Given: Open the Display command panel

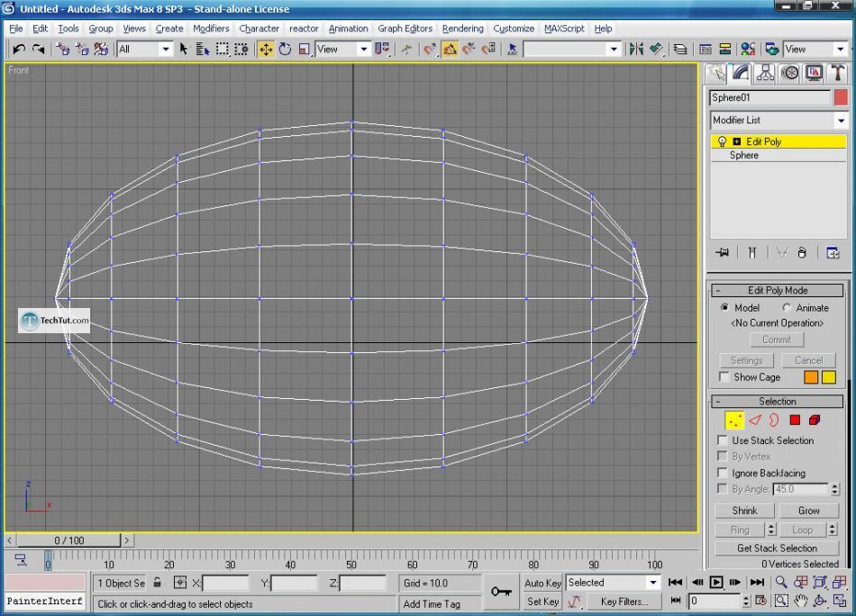Looking at the screenshot, I should click(x=814, y=73).
